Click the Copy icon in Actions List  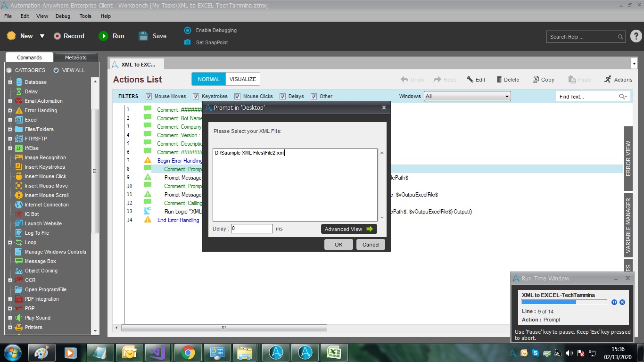536,80
